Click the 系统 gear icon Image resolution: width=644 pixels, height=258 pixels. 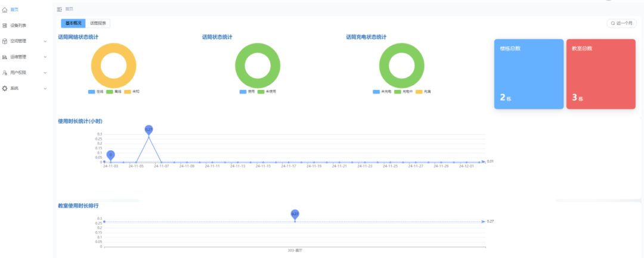pos(5,88)
